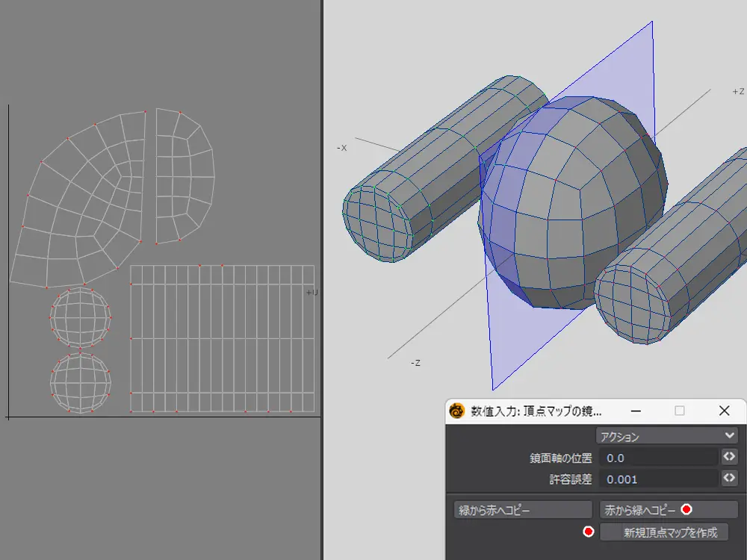The width and height of the screenshot is (747, 560).
Task: Click the lower circular UV island
Action: pos(81,382)
